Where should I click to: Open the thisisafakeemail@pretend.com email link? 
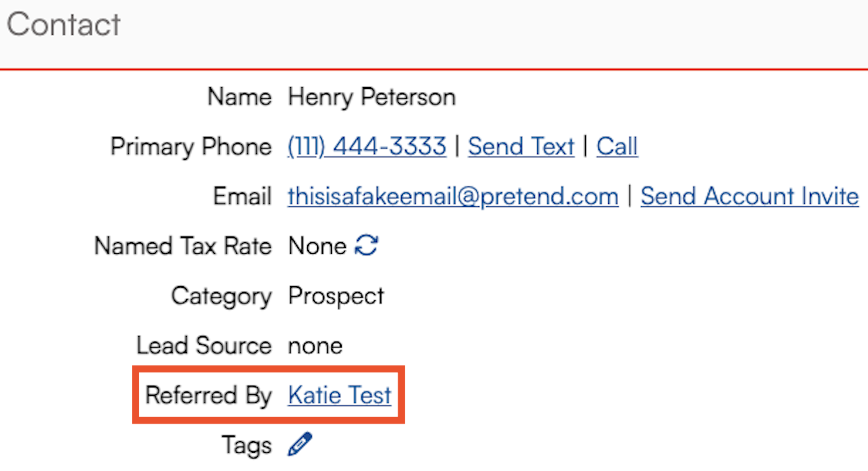click(x=453, y=196)
